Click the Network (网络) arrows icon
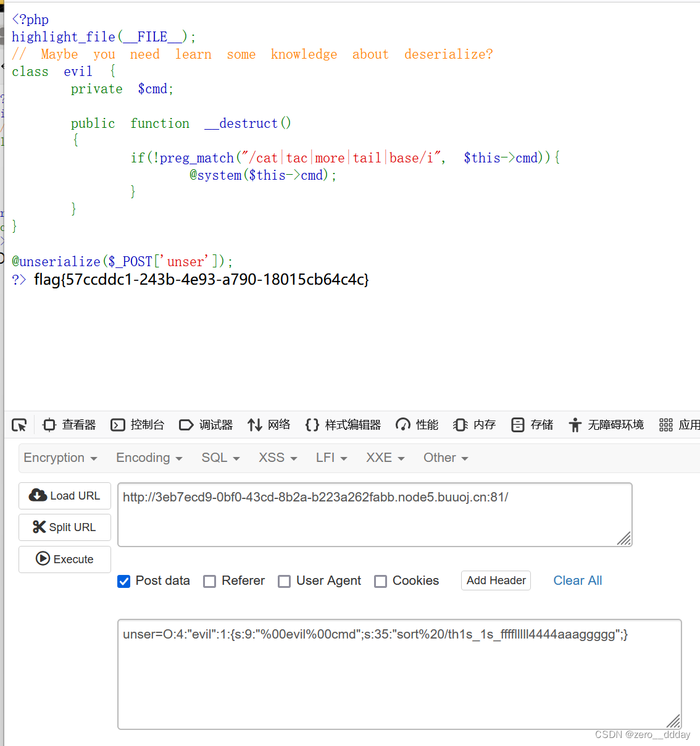The width and height of the screenshot is (700, 746). (x=255, y=425)
